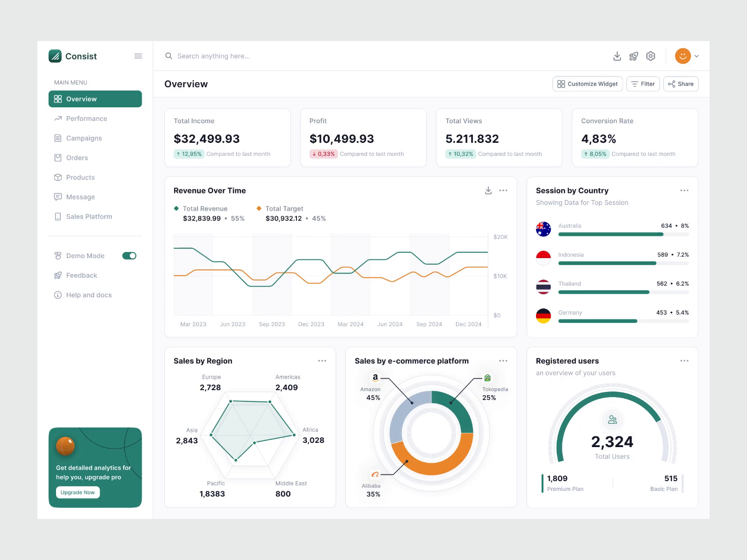Open the user profile dropdown
The image size is (747, 560).
686,56
